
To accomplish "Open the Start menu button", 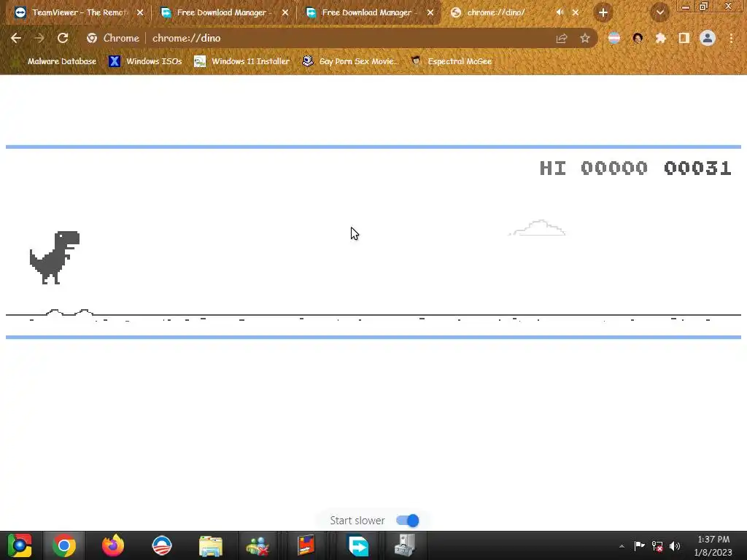I will [20, 545].
